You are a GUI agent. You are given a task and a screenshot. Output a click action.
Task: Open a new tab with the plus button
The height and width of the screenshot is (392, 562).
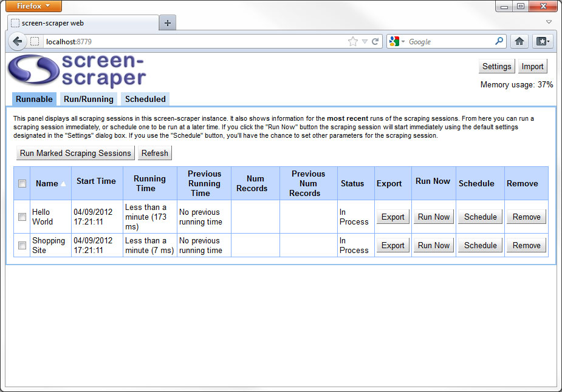coord(167,23)
